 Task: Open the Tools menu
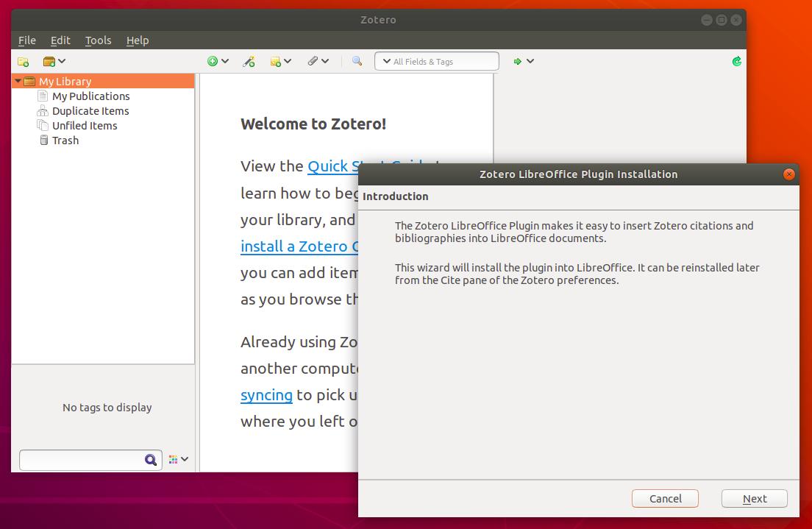[99, 40]
